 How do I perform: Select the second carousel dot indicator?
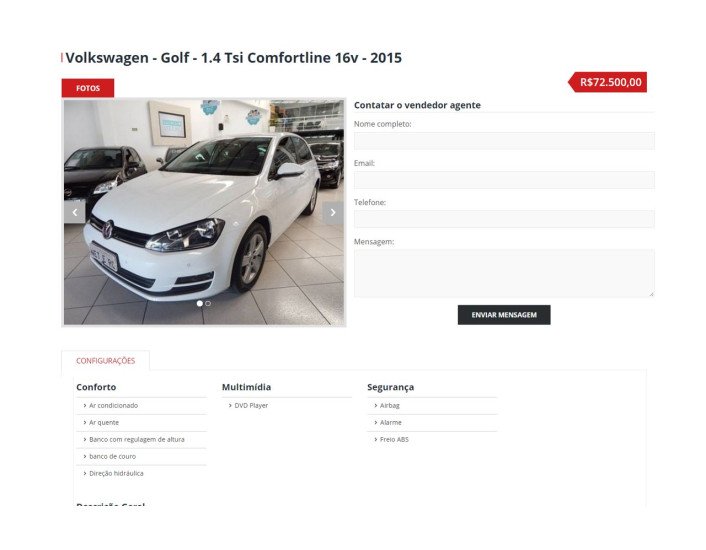point(208,303)
